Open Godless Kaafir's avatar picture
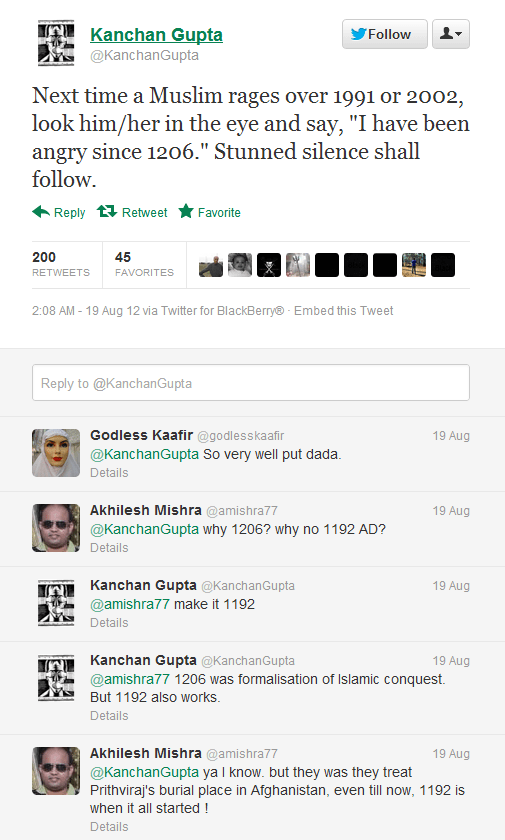This screenshot has height=840, width=505. tap(56, 453)
